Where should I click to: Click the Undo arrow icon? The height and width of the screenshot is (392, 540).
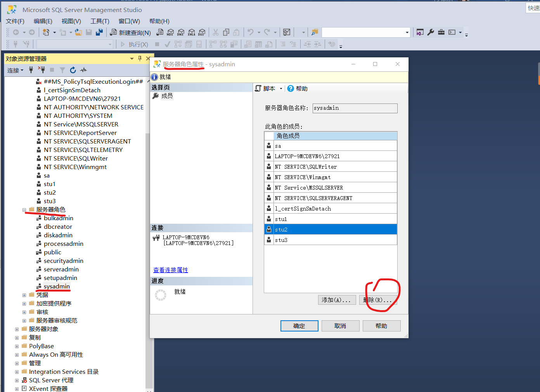(x=251, y=33)
